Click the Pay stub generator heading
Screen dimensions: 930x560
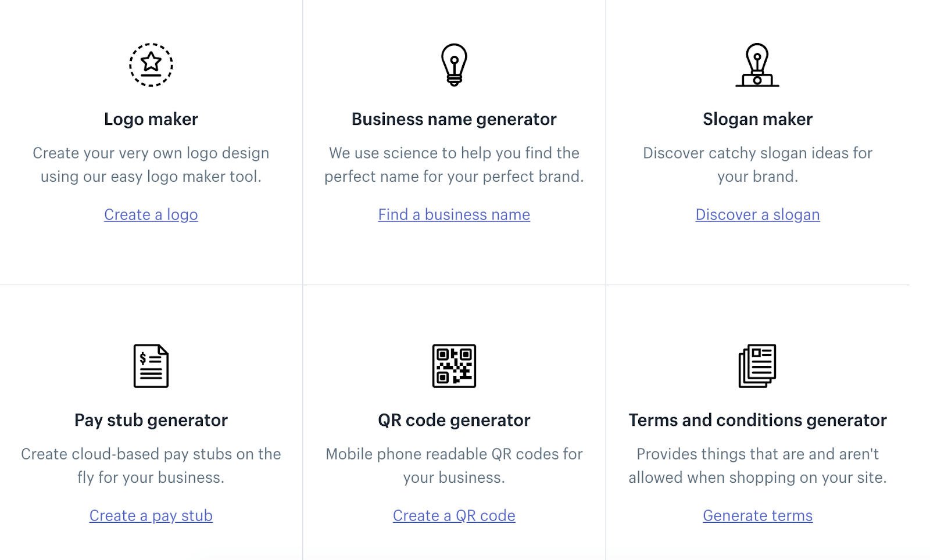click(x=151, y=419)
